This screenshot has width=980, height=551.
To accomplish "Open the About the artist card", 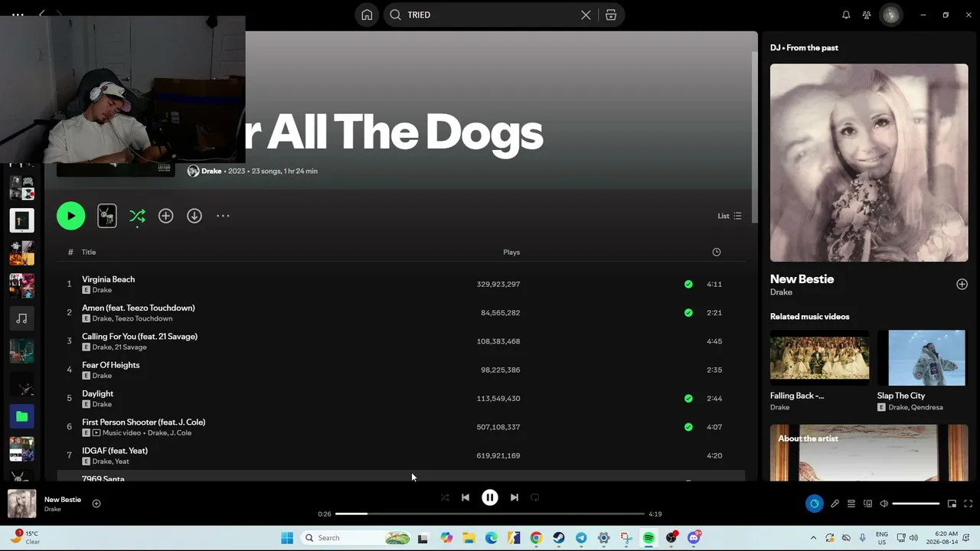I will pos(869,453).
